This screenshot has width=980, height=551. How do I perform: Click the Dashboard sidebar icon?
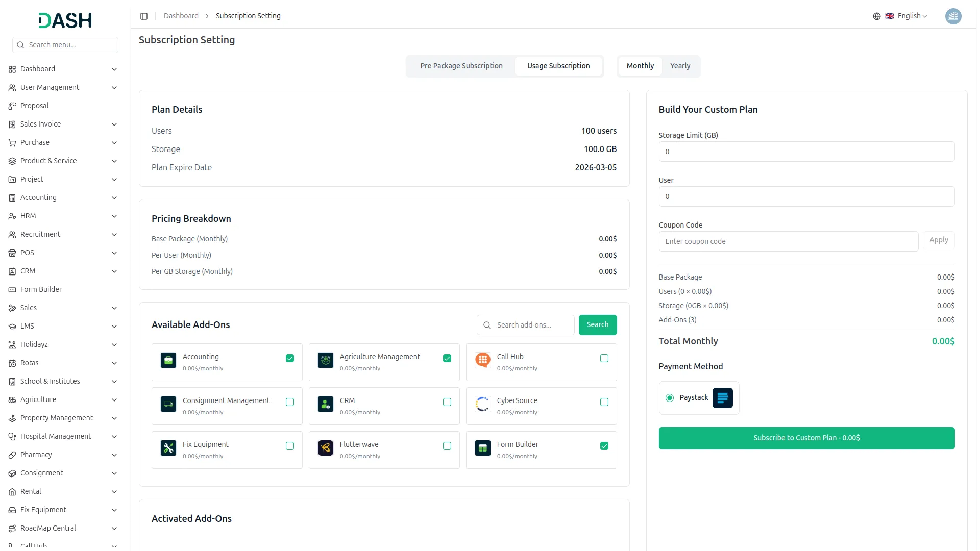12,69
